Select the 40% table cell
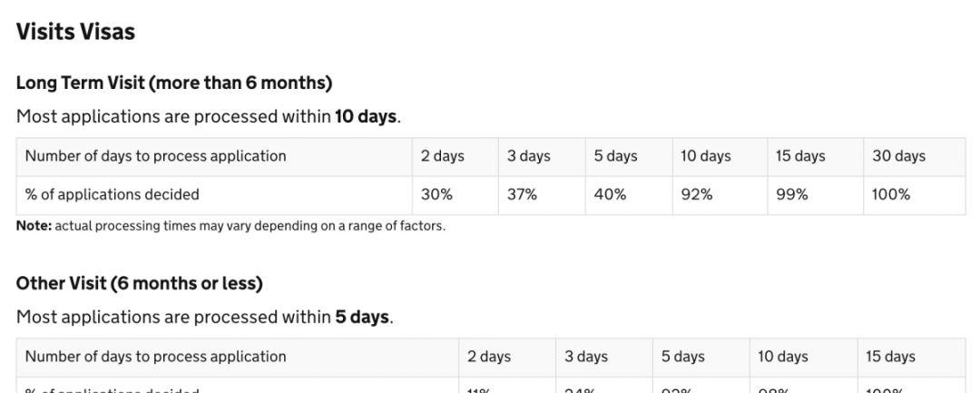Screen dimensions: 980x393 click(x=610, y=194)
